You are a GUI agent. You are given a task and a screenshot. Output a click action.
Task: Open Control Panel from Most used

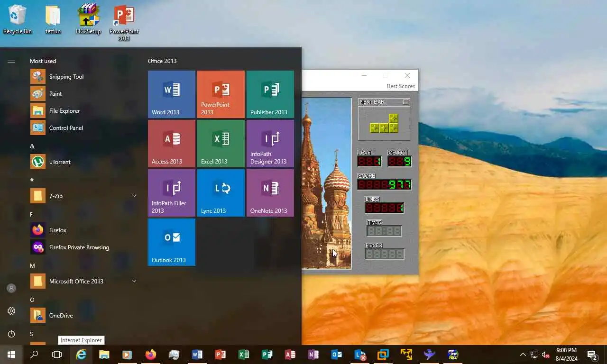tap(83, 127)
